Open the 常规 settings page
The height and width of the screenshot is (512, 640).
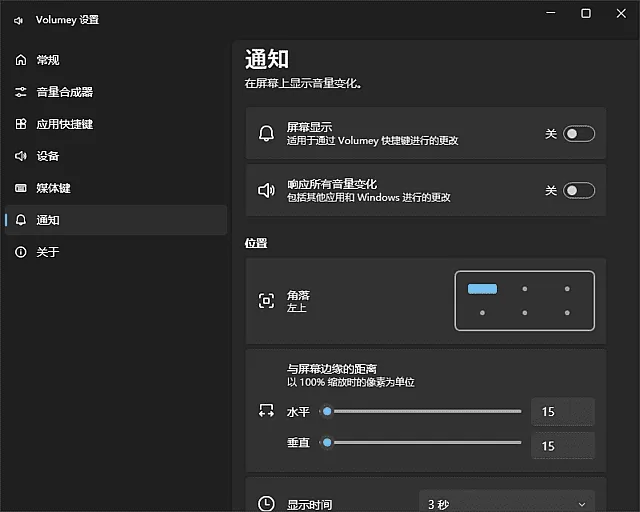coord(116,60)
